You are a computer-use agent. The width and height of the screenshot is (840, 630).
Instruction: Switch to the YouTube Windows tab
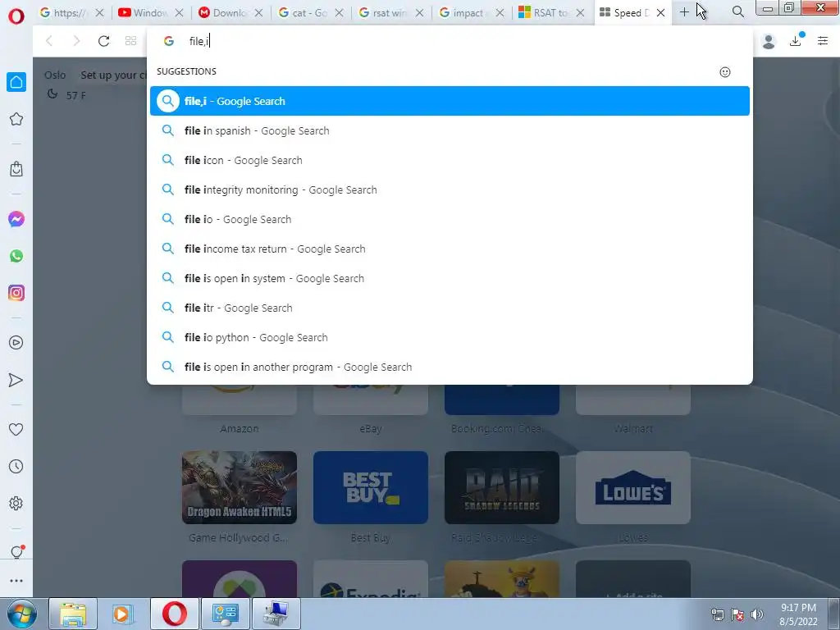pos(151,12)
